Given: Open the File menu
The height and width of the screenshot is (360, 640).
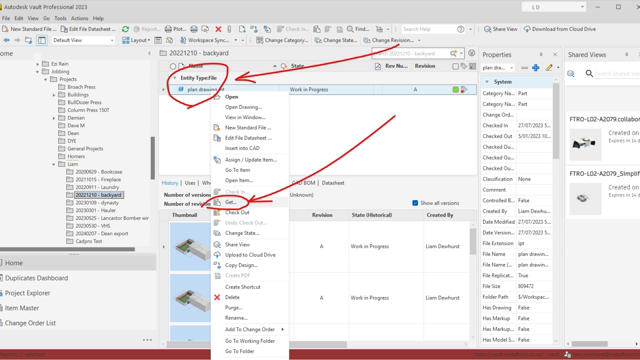Looking at the screenshot, I should 6,18.
